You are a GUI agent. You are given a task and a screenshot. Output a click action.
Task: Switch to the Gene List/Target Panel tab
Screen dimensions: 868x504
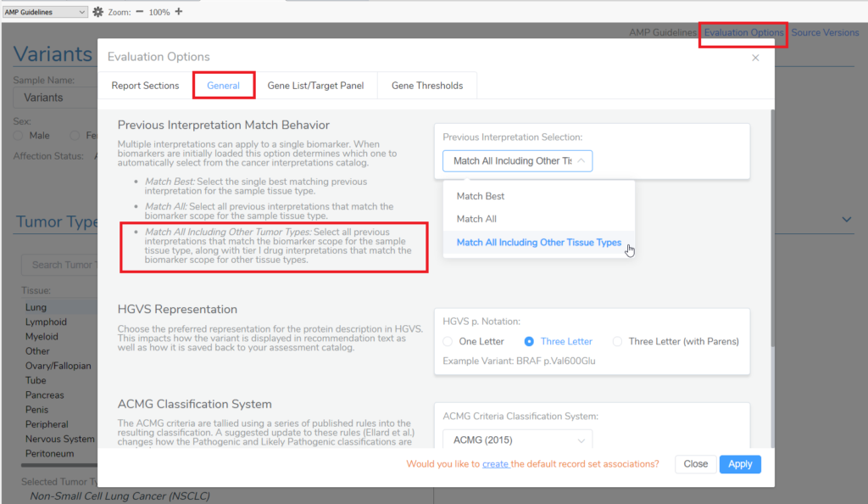tap(315, 86)
